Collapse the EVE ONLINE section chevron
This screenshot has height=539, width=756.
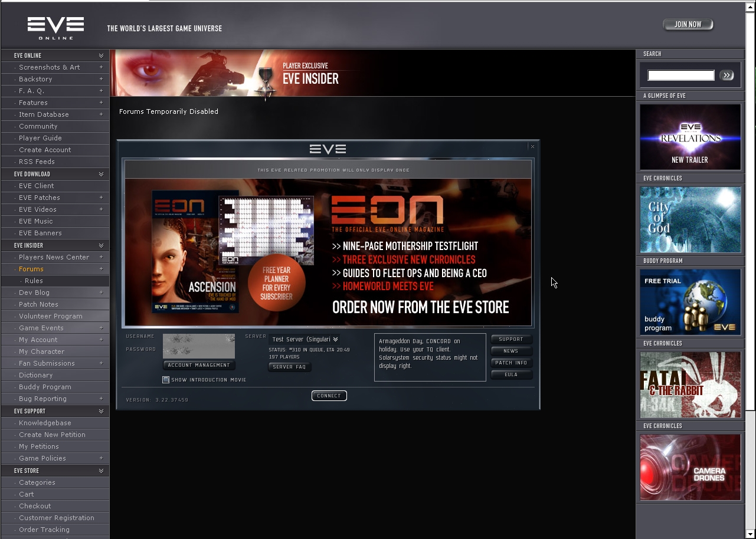click(101, 55)
